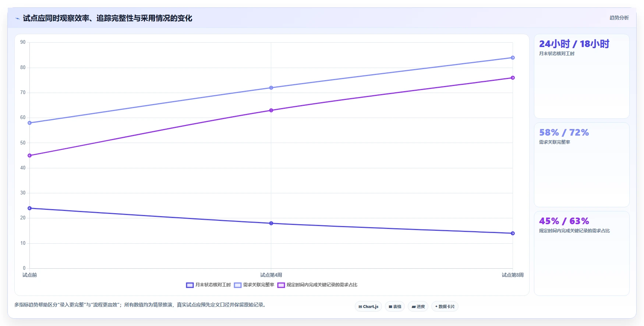
Task: Click the 58% / 72% metric card
Action: click(x=582, y=165)
